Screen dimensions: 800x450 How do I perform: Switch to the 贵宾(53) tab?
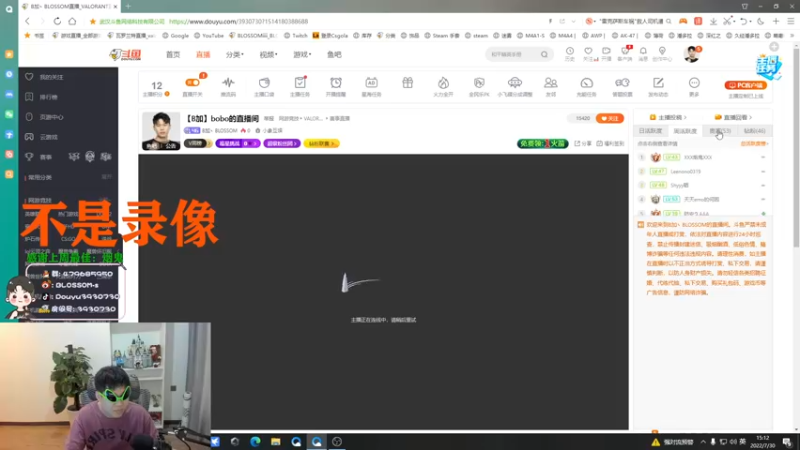coord(720,131)
